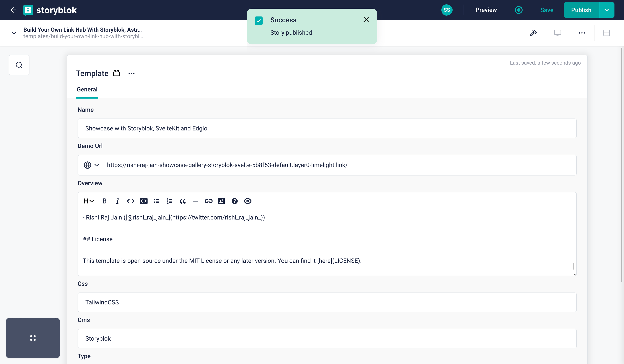Insert an image using the image icon
624x364 pixels.
(221, 201)
